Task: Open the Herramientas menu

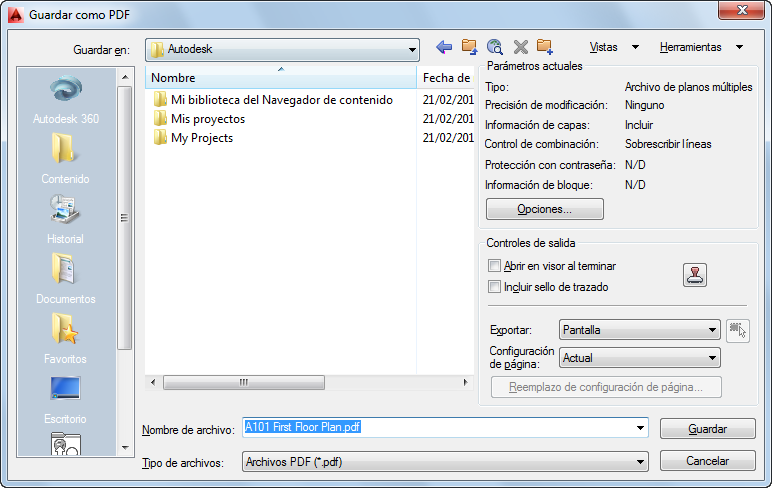Action: [x=701, y=47]
